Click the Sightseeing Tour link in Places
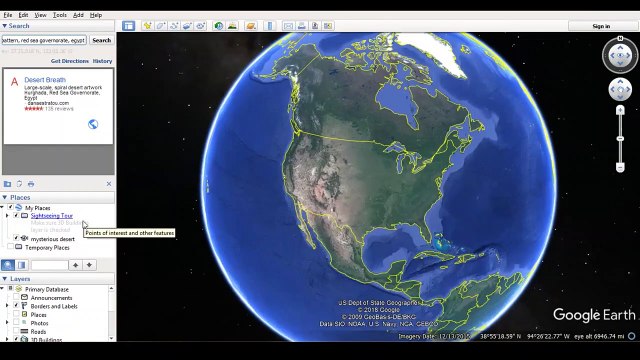Image resolution: width=640 pixels, height=360 pixels. point(52,216)
